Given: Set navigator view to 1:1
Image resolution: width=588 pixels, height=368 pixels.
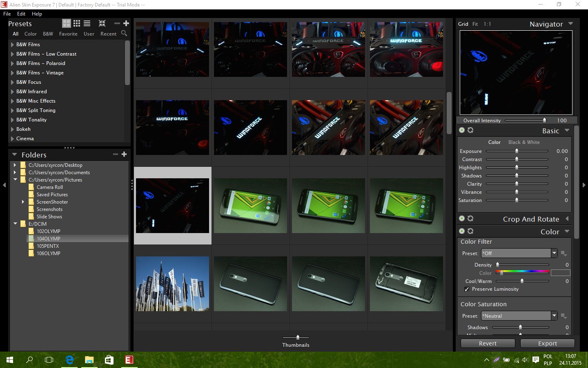Looking at the screenshot, I should (487, 24).
